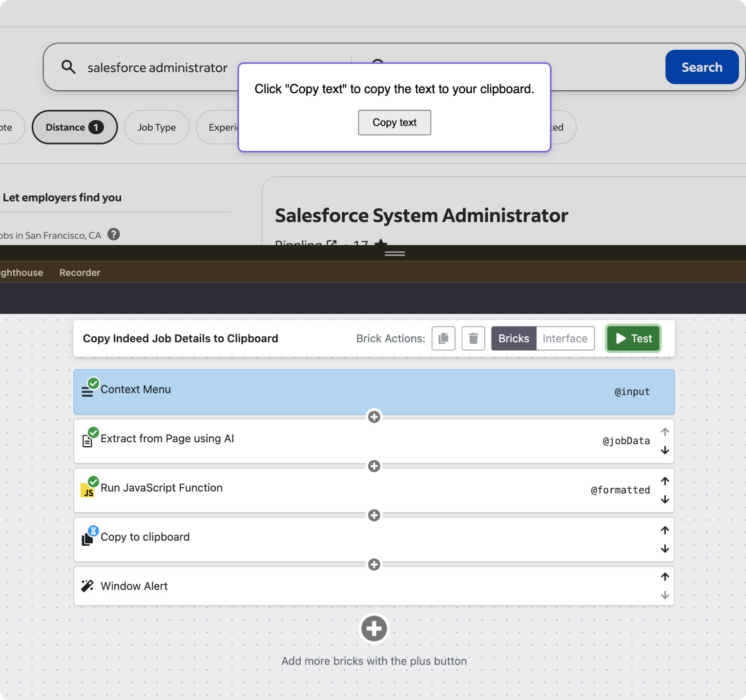Click plus between Copy to clipboard and Window Alert

(x=374, y=564)
